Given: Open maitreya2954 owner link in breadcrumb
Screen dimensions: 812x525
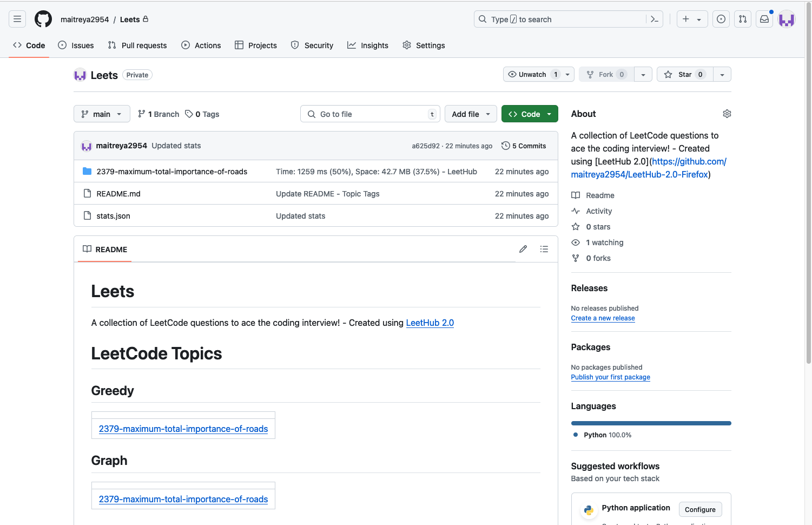Looking at the screenshot, I should [x=84, y=19].
